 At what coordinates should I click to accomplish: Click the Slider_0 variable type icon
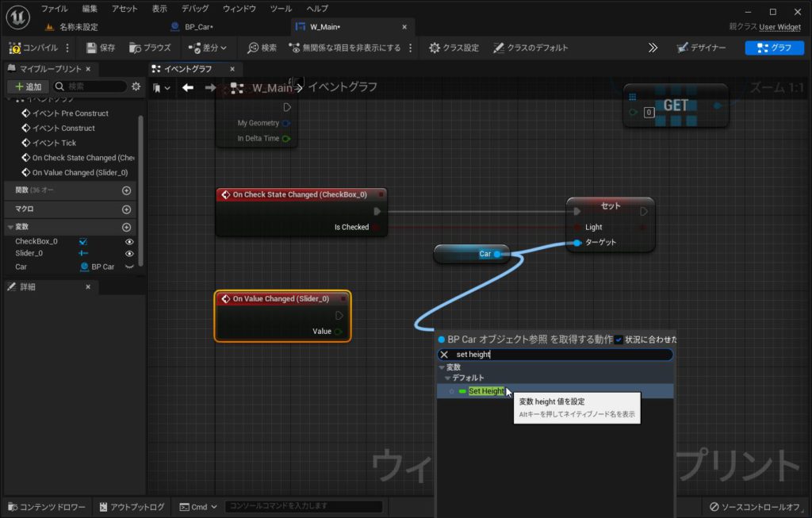point(82,253)
